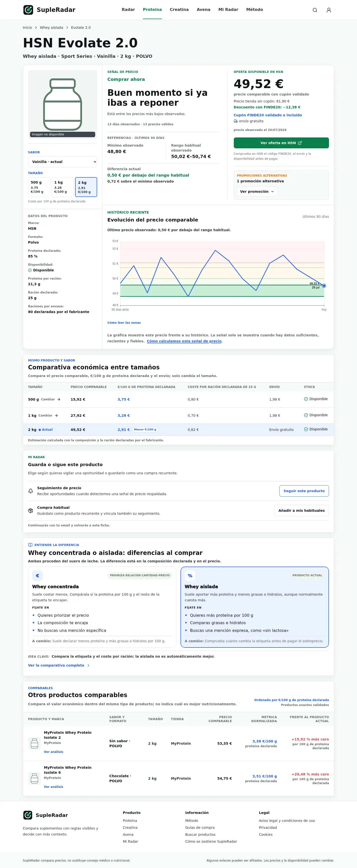Click the Cambiar link in 500 g row
Screen dimensions: 357x868
click(x=48, y=399)
